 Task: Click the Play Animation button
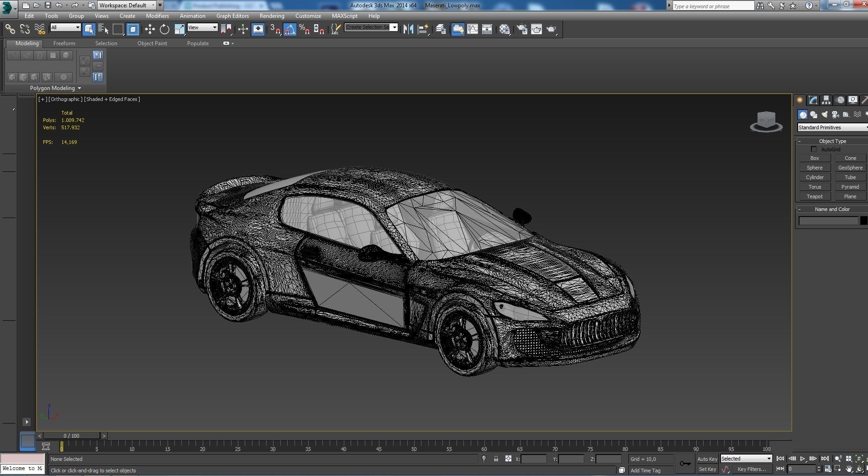click(802, 459)
